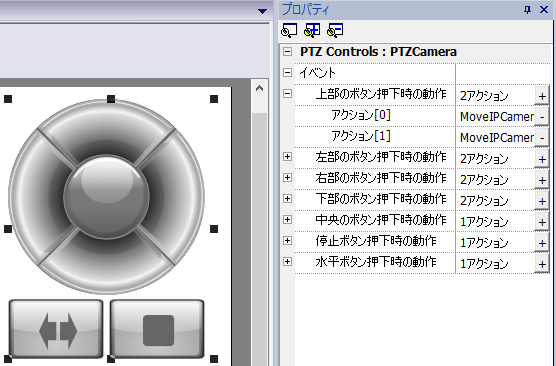The height and width of the screenshot is (366, 556).
Task: Expand 右部のボタン押下時の動作 row
Action: pyautogui.click(x=288, y=177)
